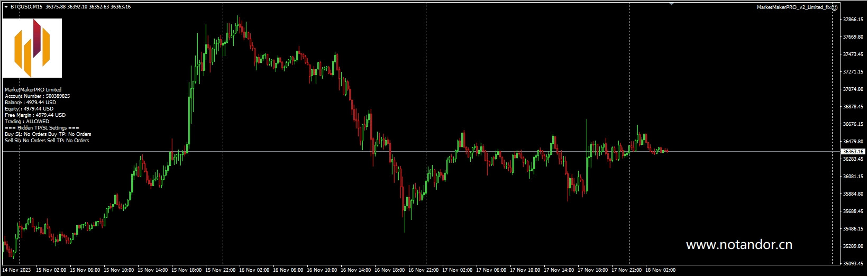Click the 15 Nov 06:00 time axis label
Screen dimensions: 868x277
coord(85,270)
